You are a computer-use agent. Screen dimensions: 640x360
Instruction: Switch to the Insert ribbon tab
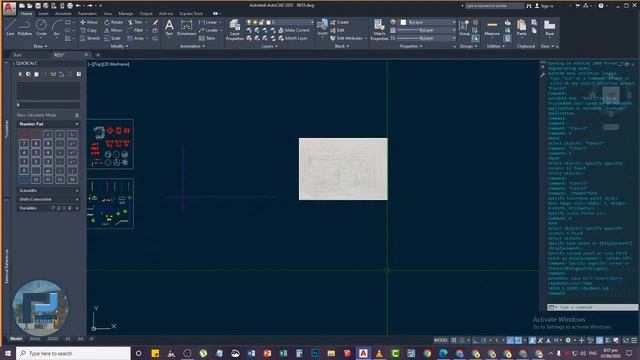[x=43, y=13]
